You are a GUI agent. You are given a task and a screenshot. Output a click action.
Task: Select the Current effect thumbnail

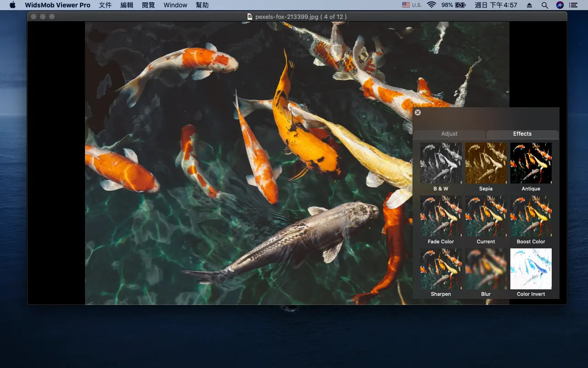click(x=486, y=216)
